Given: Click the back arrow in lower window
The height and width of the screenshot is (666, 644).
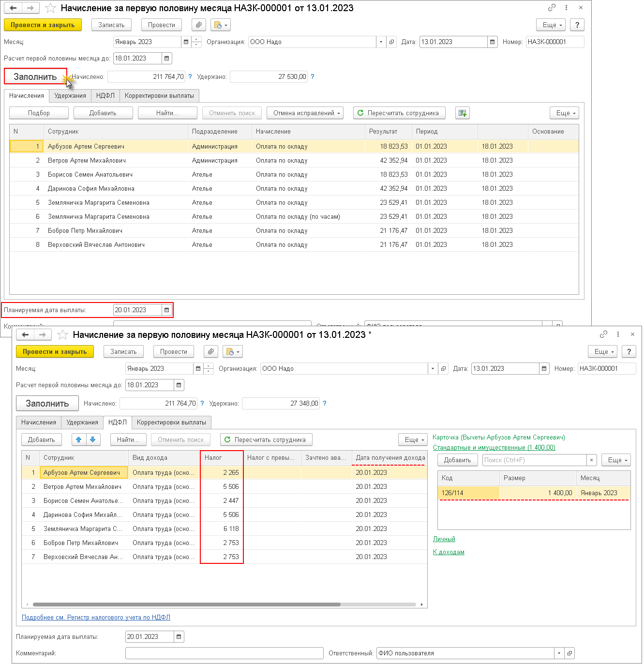Looking at the screenshot, I should 26,335.
